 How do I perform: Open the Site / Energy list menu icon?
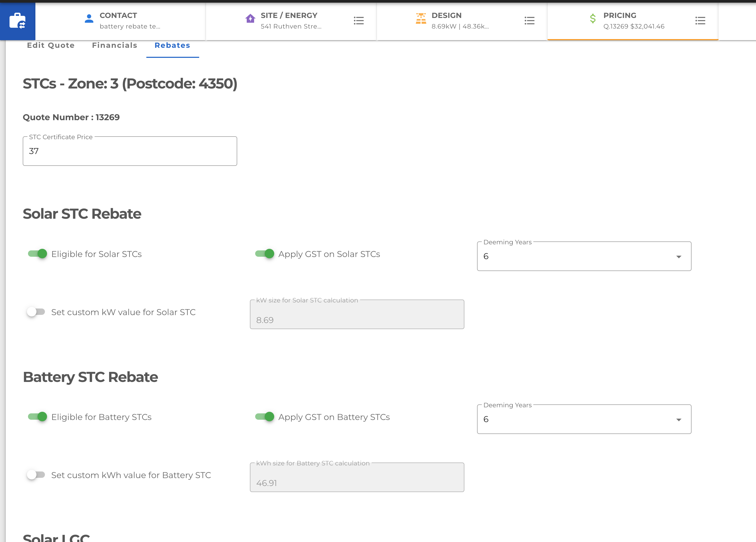click(x=359, y=21)
